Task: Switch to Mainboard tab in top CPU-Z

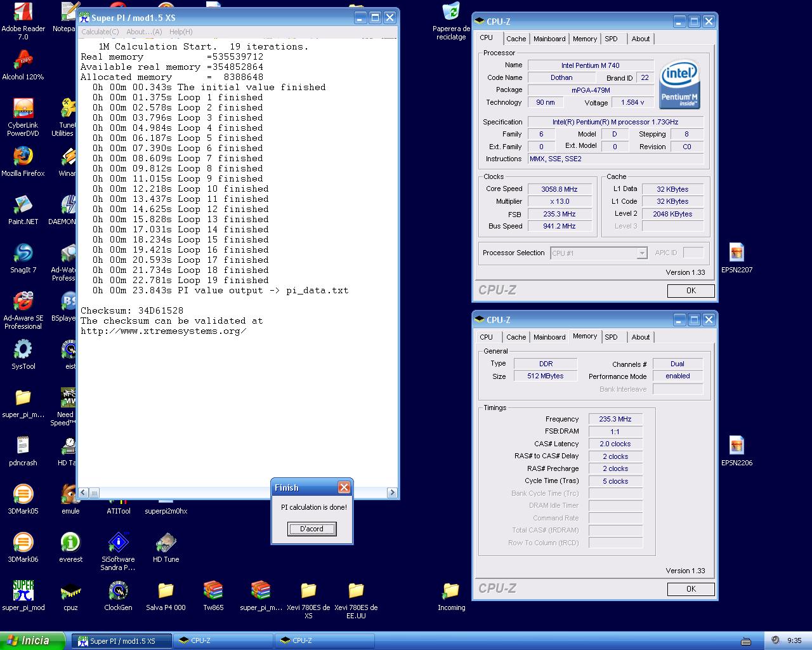Action: click(x=549, y=39)
